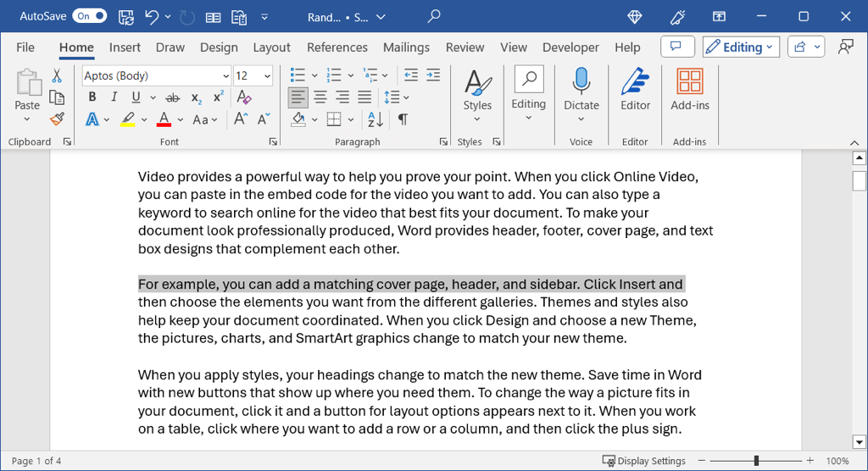Open Display Settings in the status bar
Screen dimensions: 868x471
(643, 461)
